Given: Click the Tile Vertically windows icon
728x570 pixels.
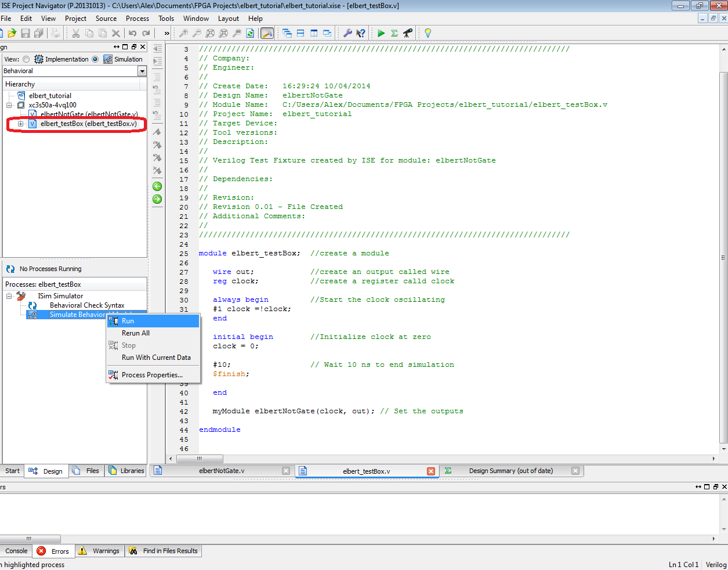Looking at the screenshot, I should point(314,33).
